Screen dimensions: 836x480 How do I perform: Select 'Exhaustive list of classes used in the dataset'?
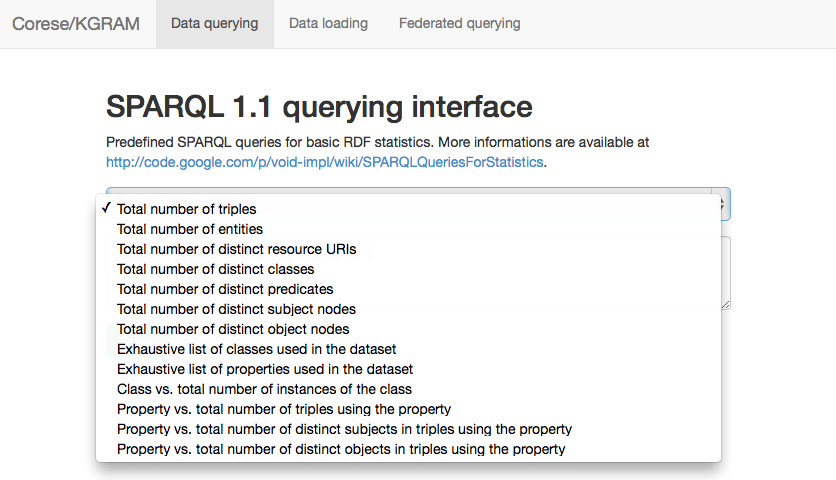[x=408, y=349]
